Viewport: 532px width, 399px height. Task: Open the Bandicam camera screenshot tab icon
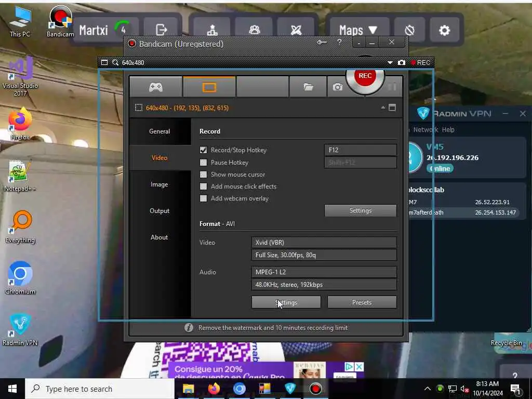pos(337,87)
